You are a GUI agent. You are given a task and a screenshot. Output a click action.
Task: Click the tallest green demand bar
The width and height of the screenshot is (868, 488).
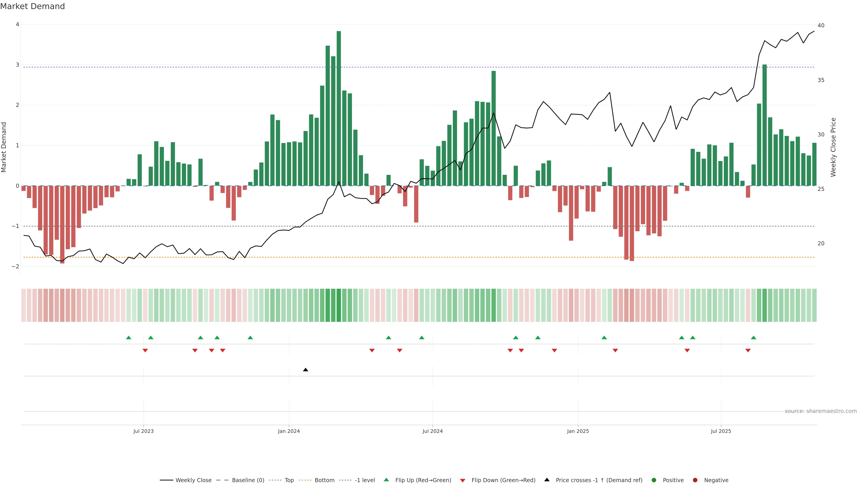tap(339, 108)
